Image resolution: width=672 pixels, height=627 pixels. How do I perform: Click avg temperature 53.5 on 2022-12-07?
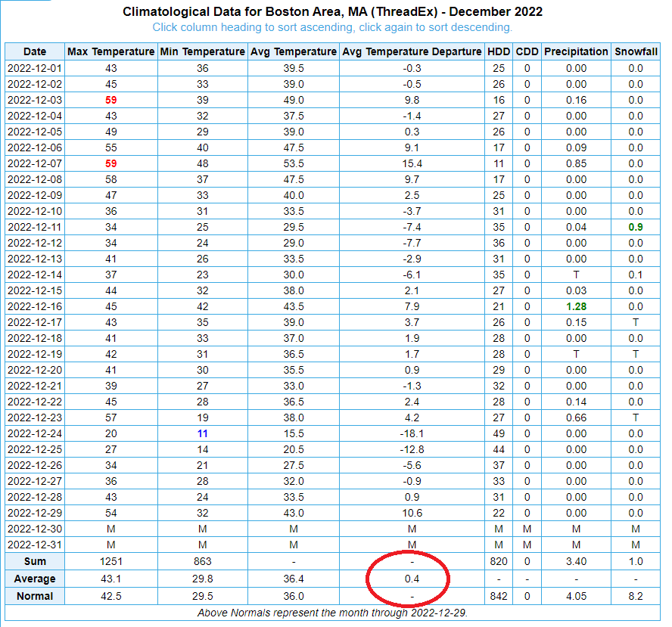coord(294,163)
